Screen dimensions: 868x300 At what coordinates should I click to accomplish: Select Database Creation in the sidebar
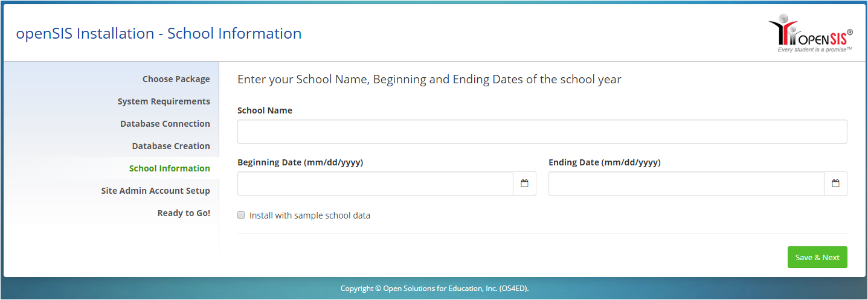pyautogui.click(x=171, y=146)
